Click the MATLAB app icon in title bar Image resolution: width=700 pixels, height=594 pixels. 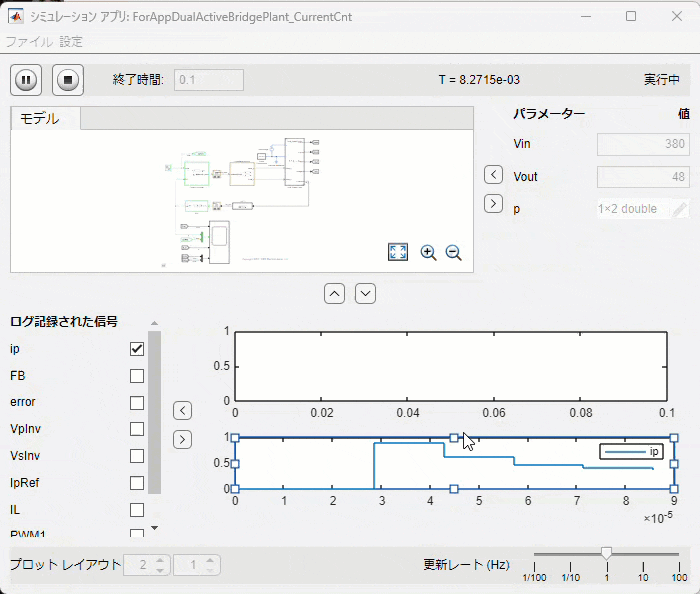tap(17, 17)
